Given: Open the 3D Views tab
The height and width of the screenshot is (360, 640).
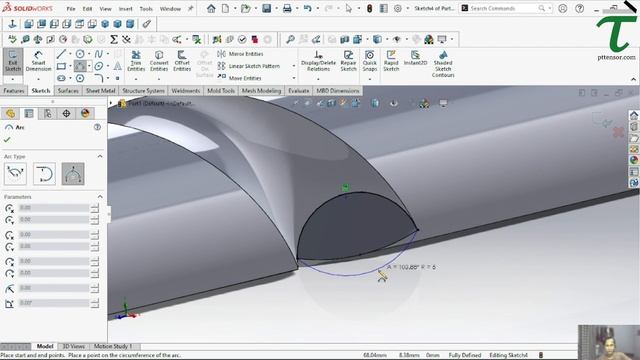Looking at the screenshot, I should point(73,346).
